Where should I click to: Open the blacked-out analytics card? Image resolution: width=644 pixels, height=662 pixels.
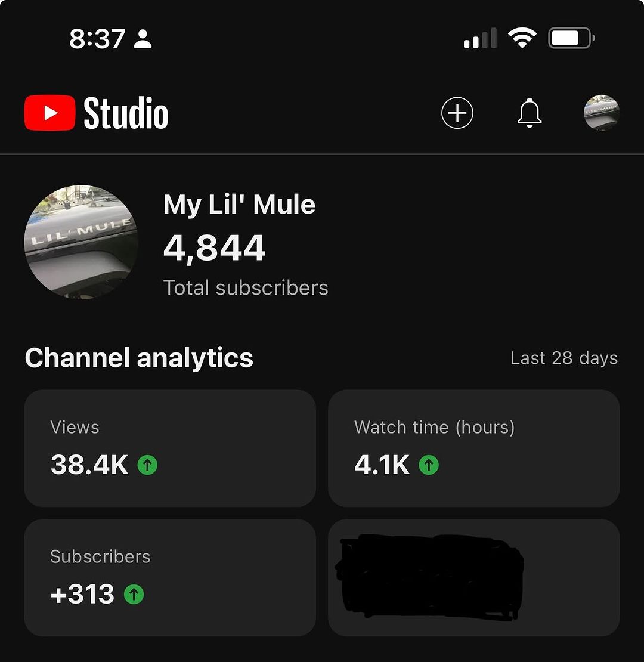pos(473,577)
